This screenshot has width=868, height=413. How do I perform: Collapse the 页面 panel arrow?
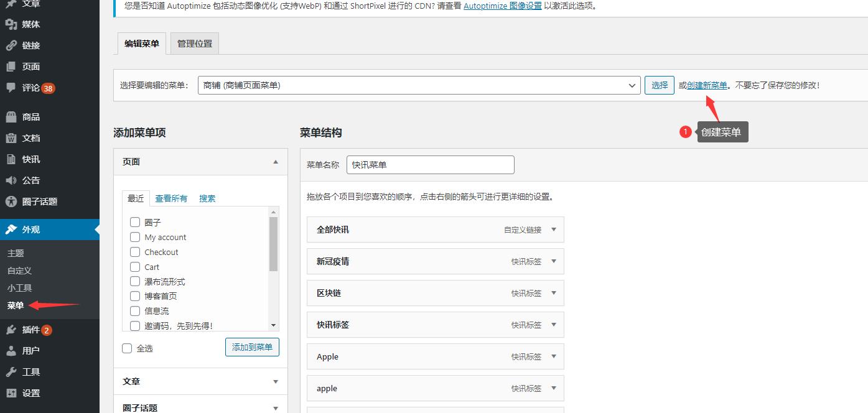(x=276, y=162)
